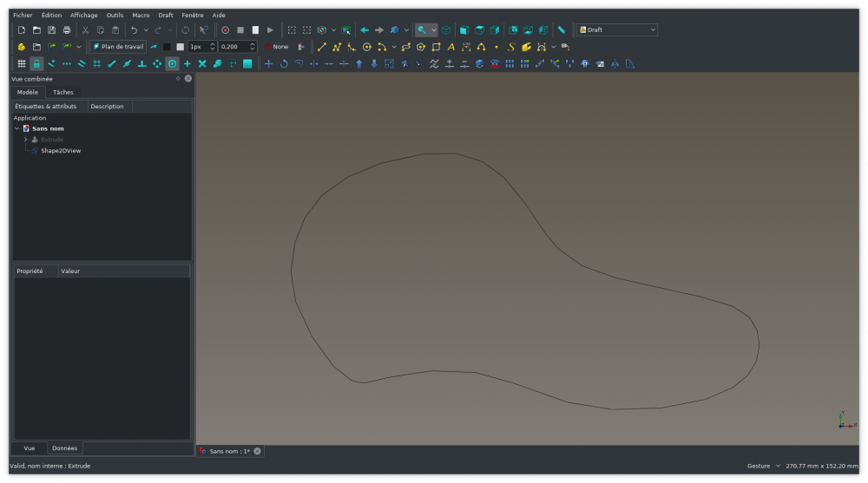This screenshot has height=483, width=868.
Task: Select the Draft Line tool
Action: tap(322, 47)
